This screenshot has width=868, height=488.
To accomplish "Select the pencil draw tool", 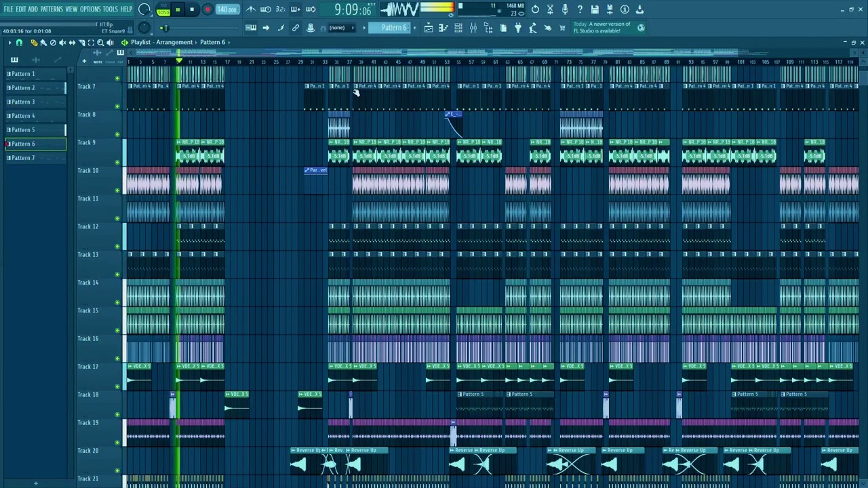I will pos(34,43).
